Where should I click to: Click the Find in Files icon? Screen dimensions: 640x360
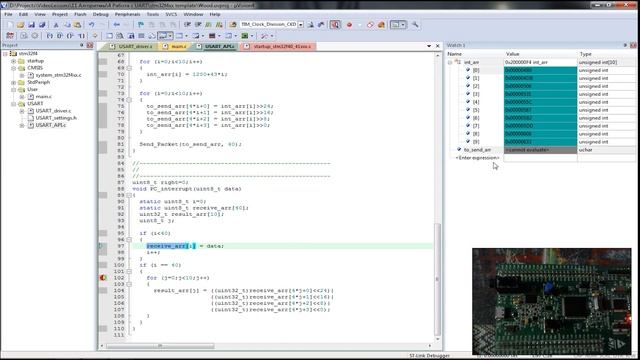coord(233,25)
